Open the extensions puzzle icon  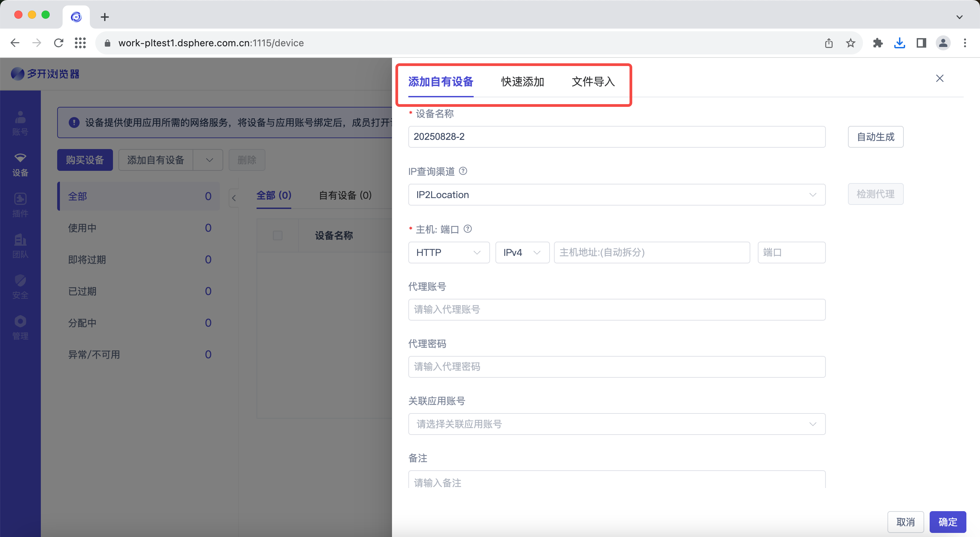(878, 43)
